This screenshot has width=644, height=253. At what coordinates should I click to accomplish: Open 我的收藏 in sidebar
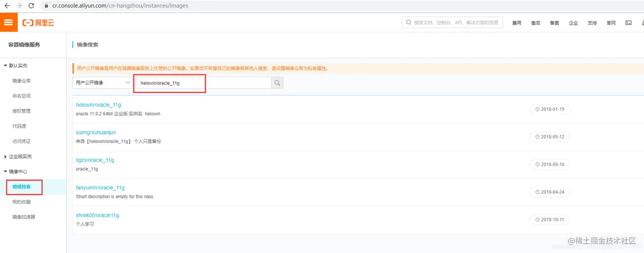pos(21,202)
